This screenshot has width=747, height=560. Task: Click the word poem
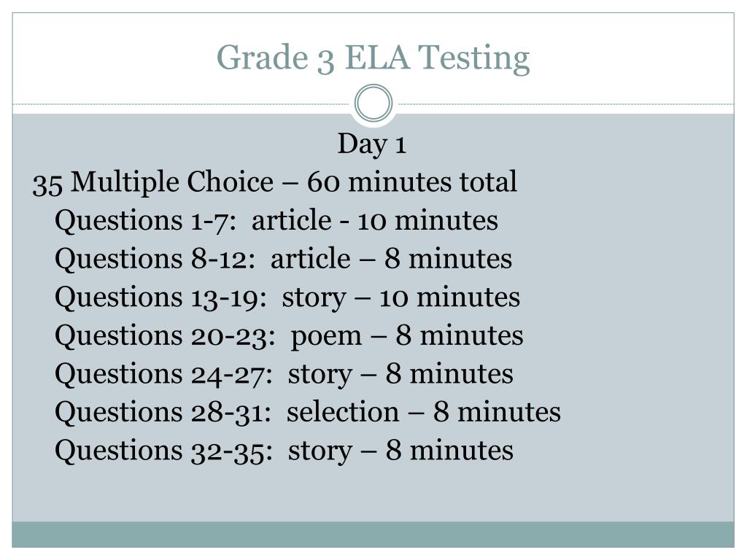coord(326,337)
